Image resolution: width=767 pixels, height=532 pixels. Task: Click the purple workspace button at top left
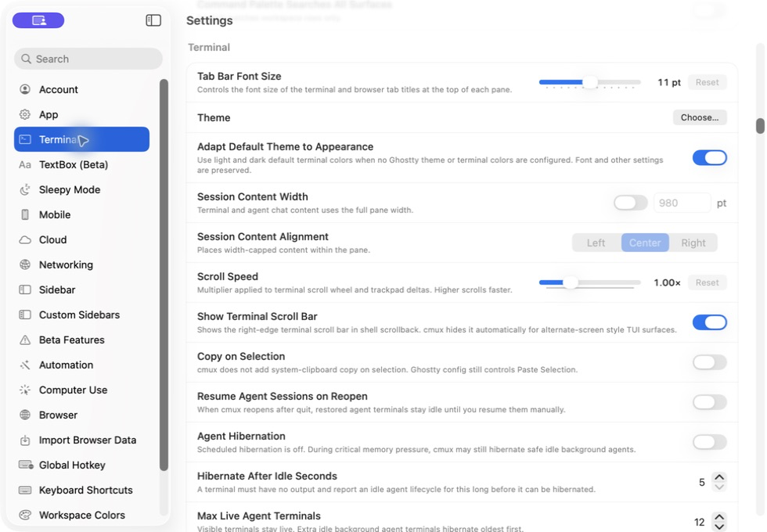click(38, 20)
